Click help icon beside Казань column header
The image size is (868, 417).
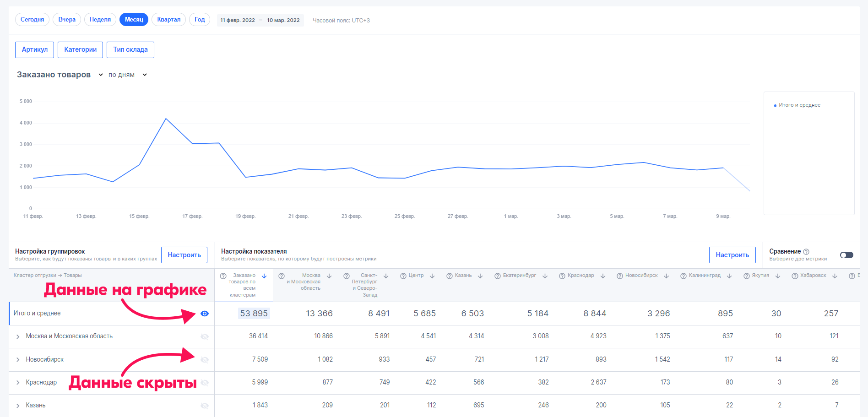point(450,276)
